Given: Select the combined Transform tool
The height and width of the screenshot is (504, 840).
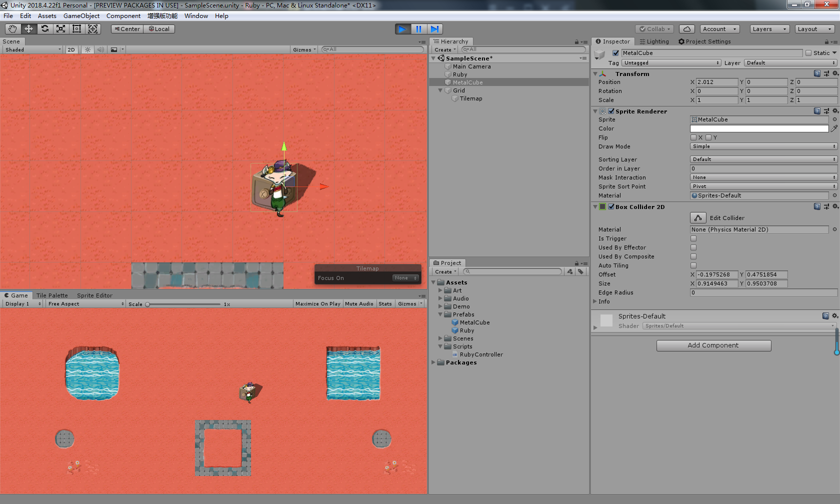Looking at the screenshot, I should (x=92, y=29).
